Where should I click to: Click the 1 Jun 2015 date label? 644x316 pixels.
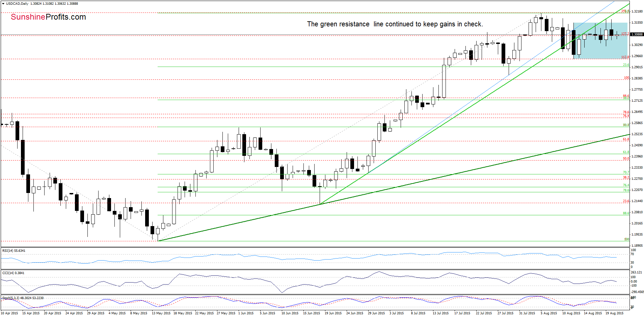point(246,313)
